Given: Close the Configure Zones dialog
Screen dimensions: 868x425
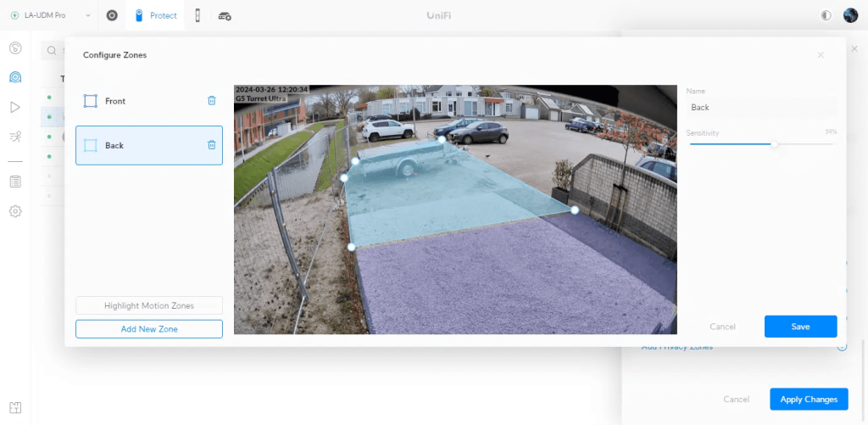Looking at the screenshot, I should [x=821, y=55].
